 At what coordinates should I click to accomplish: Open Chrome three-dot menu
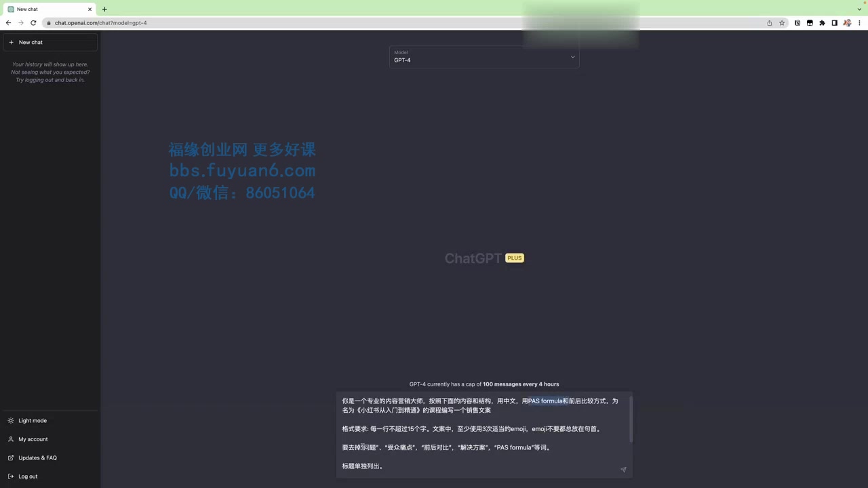coord(859,23)
